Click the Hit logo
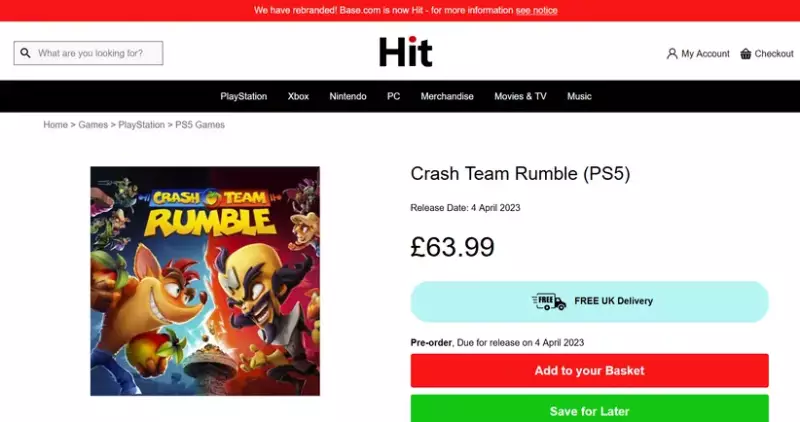Image resolution: width=800 pixels, height=422 pixels. coord(406,52)
